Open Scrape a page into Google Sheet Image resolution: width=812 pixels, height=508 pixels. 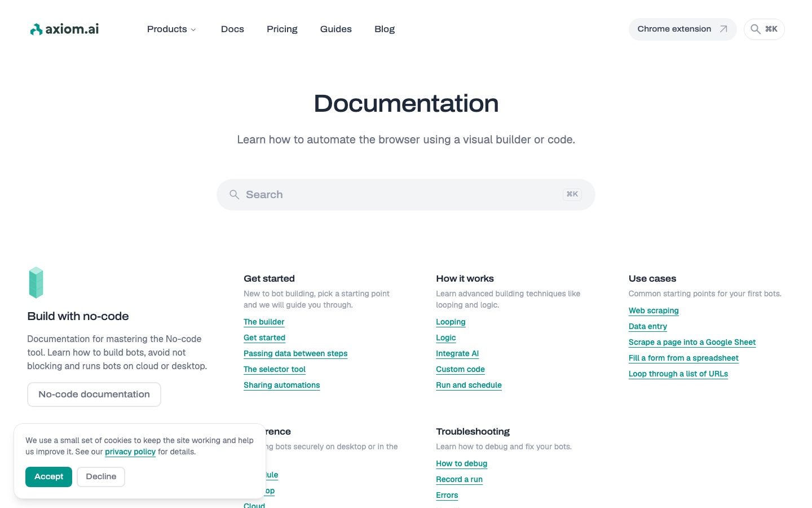pos(692,342)
